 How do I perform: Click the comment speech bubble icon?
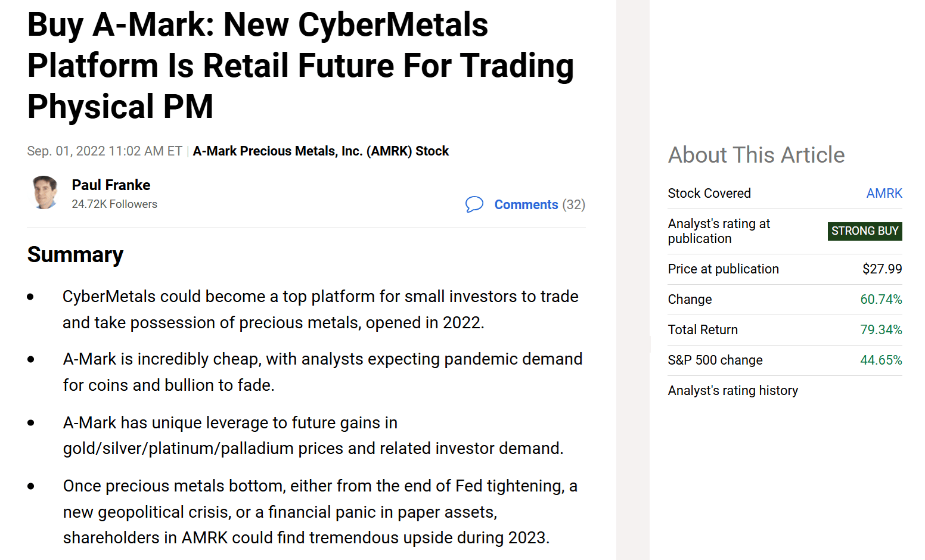(x=475, y=204)
